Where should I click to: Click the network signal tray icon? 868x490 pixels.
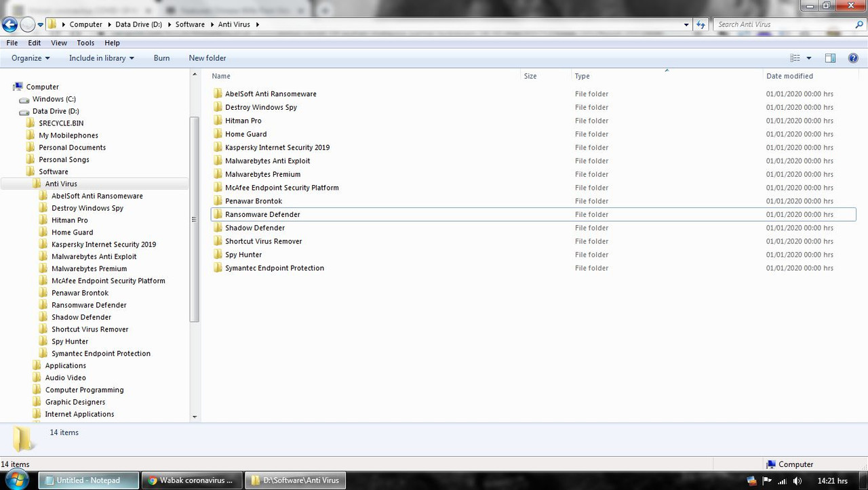[x=782, y=481]
